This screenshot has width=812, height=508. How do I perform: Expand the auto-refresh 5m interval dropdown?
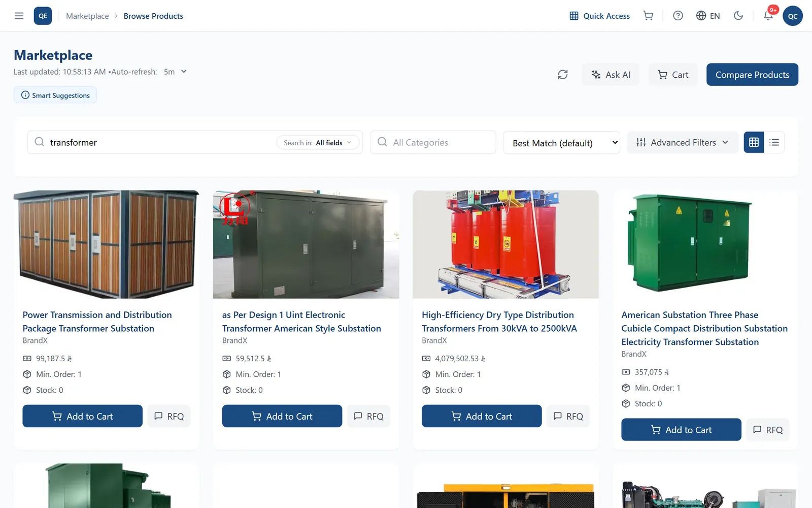point(175,72)
